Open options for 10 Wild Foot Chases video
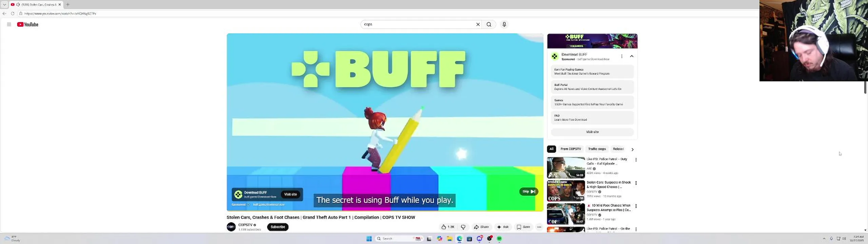Viewport: 868px width, 244px height. (636, 206)
